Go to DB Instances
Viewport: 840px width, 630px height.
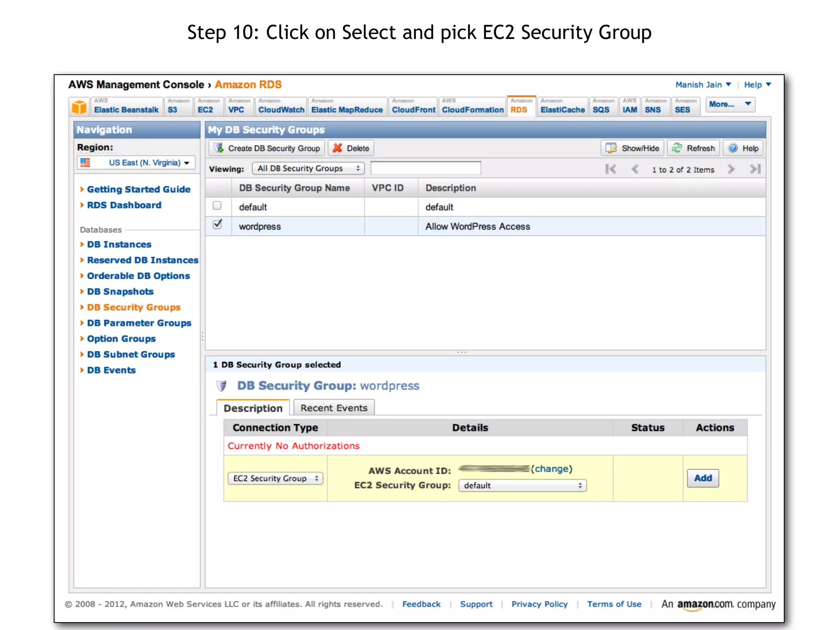coord(119,244)
